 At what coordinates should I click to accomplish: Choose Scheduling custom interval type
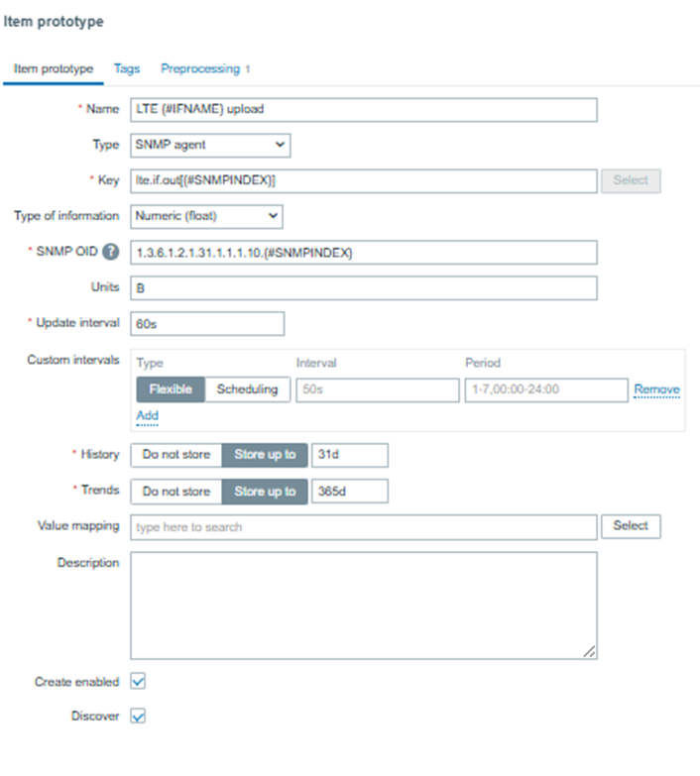tap(247, 389)
